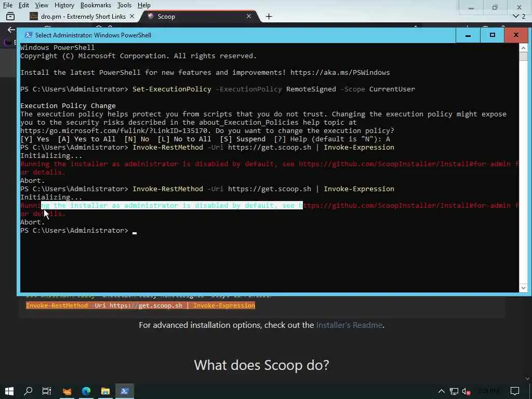Close the browser window
This screenshot has height=399, width=532.
pos(519,7)
